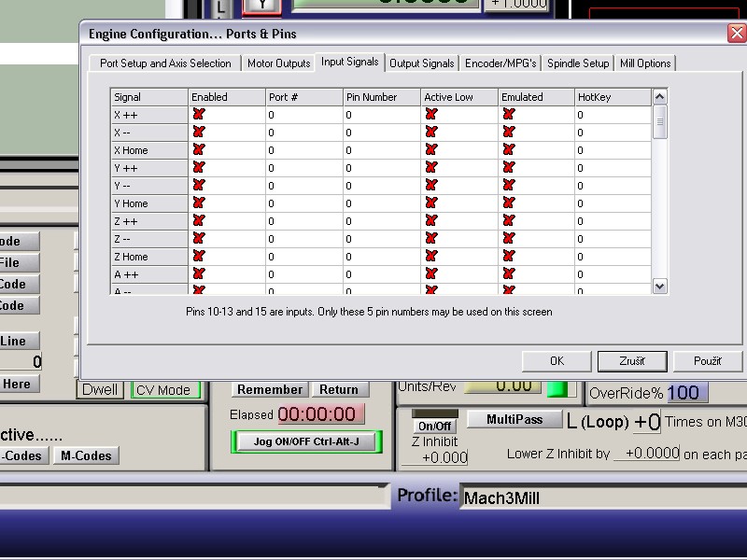Switch to the Motor Outputs tab
The width and height of the screenshot is (747, 560).
click(278, 63)
